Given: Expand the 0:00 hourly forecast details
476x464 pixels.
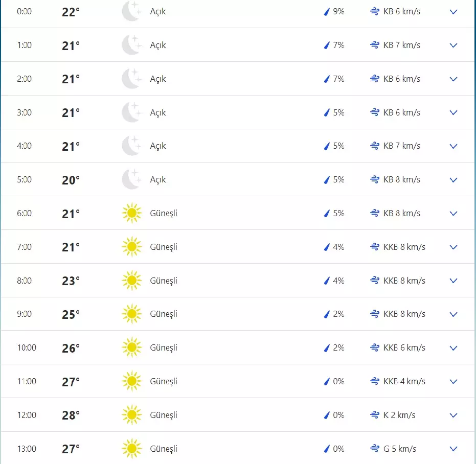Looking at the screenshot, I should point(453,11).
